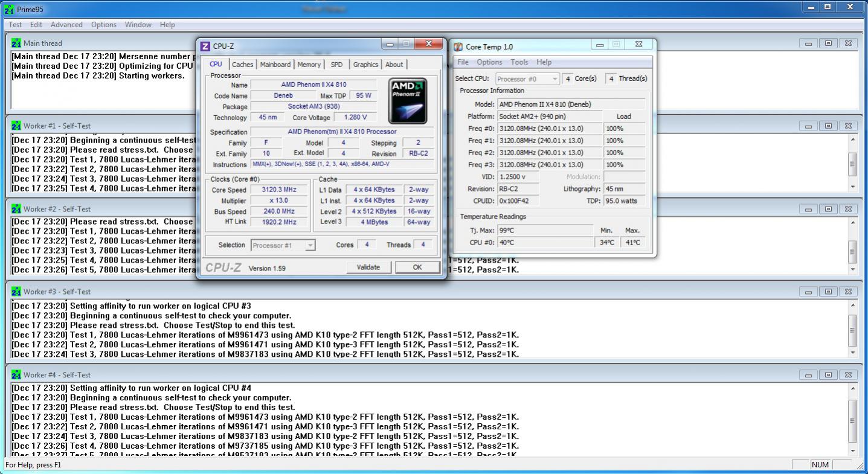Open the File menu in Core Temp
Viewport: 868px width, 474px height.
463,62
